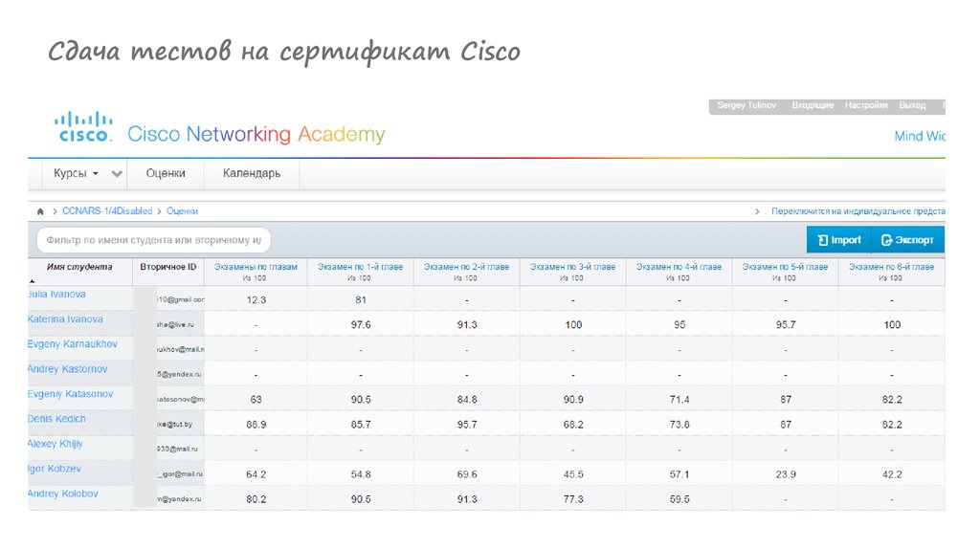This screenshot has width=980, height=549.
Task: Open student Evgeniy Katasonov
Action: [71, 394]
